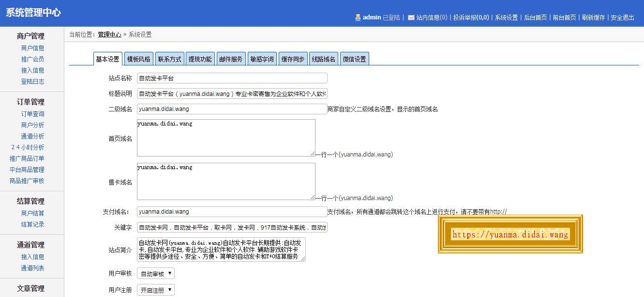Click inside the 首页域名 text area
Viewport: 644px width, 297px height.
tap(226, 138)
